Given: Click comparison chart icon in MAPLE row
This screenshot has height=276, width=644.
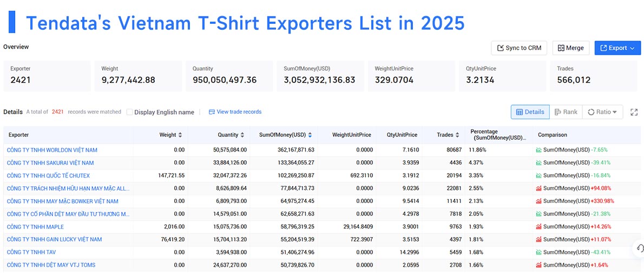Looking at the screenshot, I should click(x=539, y=227).
